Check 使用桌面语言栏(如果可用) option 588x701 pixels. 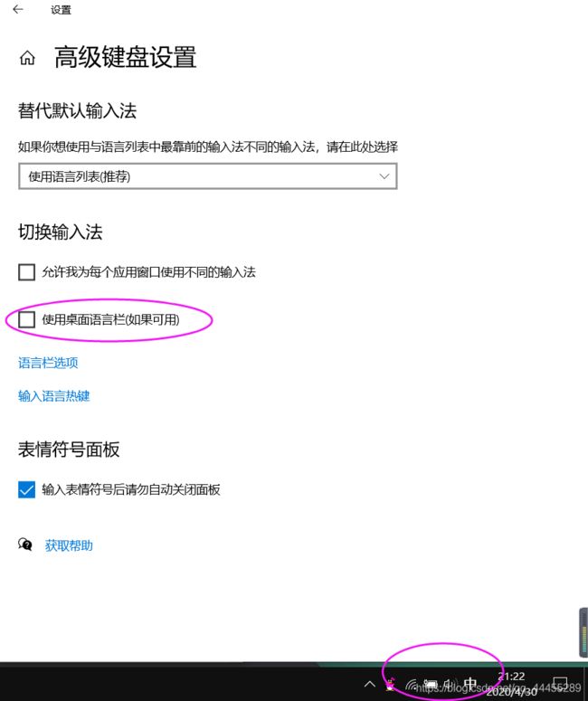coord(27,319)
